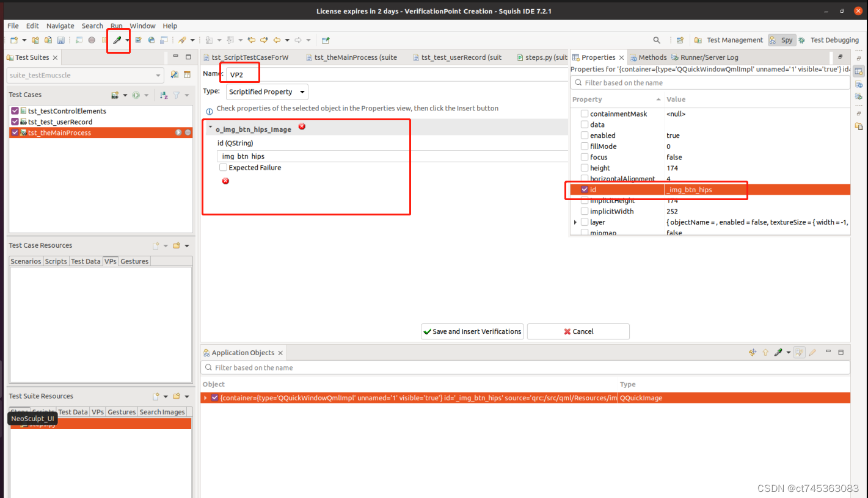Viewport: 868px width, 498px height.
Task: Click Save and Insert Verifications button
Action: 472,331
